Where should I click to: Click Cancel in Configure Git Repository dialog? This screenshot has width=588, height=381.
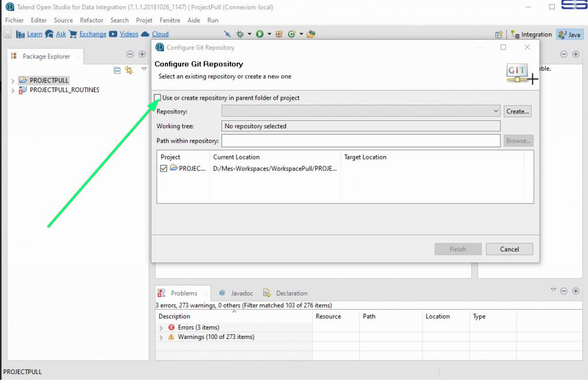(x=509, y=249)
